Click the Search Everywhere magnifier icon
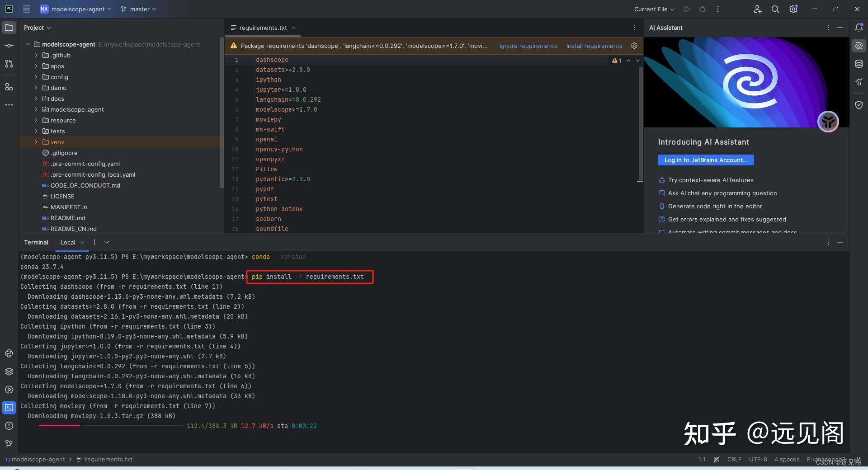Viewport: 868px width, 470px height. pyautogui.click(x=775, y=9)
